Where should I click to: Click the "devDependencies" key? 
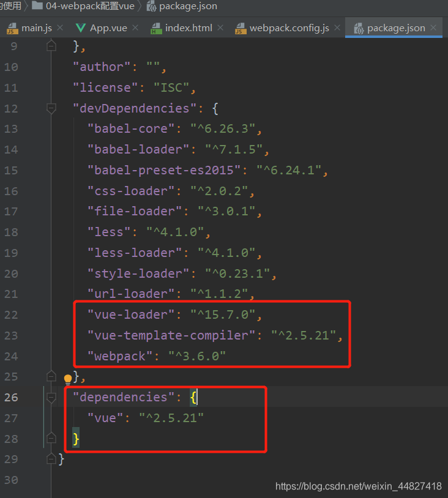135,108
